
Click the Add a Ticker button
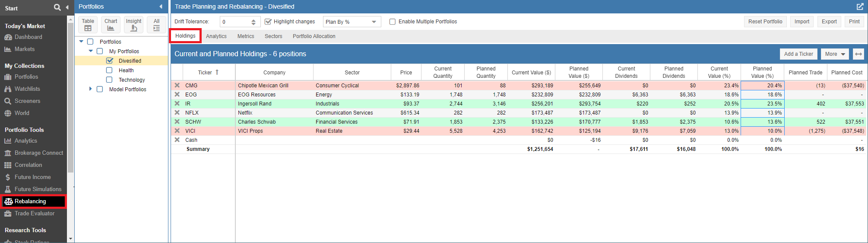pyautogui.click(x=798, y=54)
